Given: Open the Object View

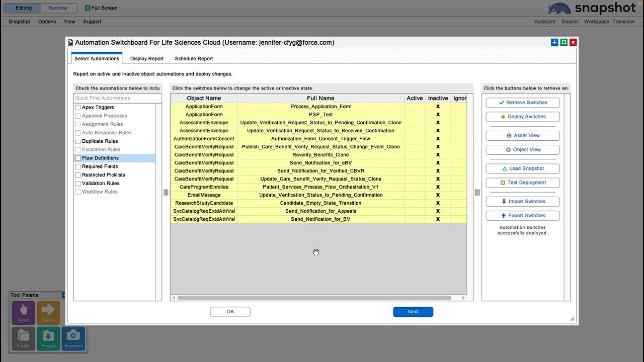Looking at the screenshot, I should click(x=523, y=150).
